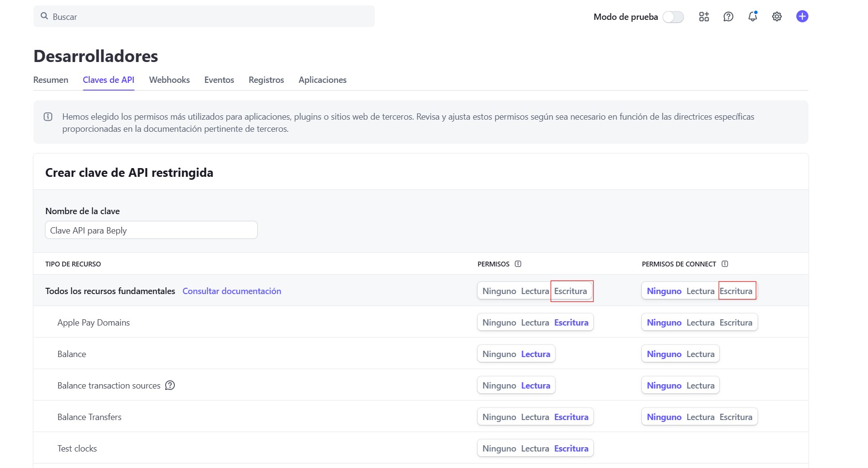The image size is (868, 468).
Task: Set Balance Transfers Connect permission to Escritura
Action: [x=736, y=417]
